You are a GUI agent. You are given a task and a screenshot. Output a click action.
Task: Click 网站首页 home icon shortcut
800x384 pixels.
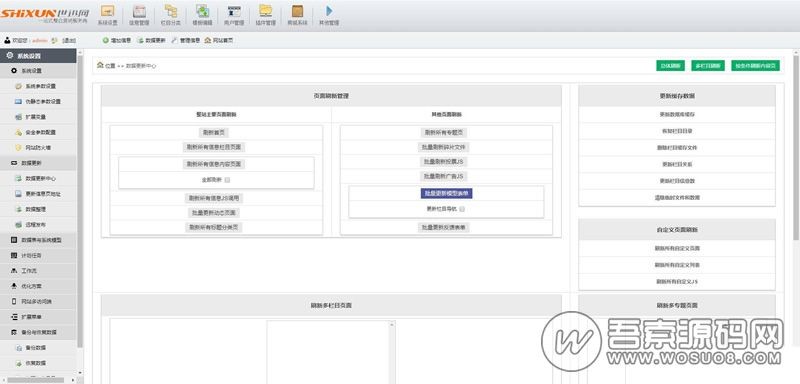[219, 40]
